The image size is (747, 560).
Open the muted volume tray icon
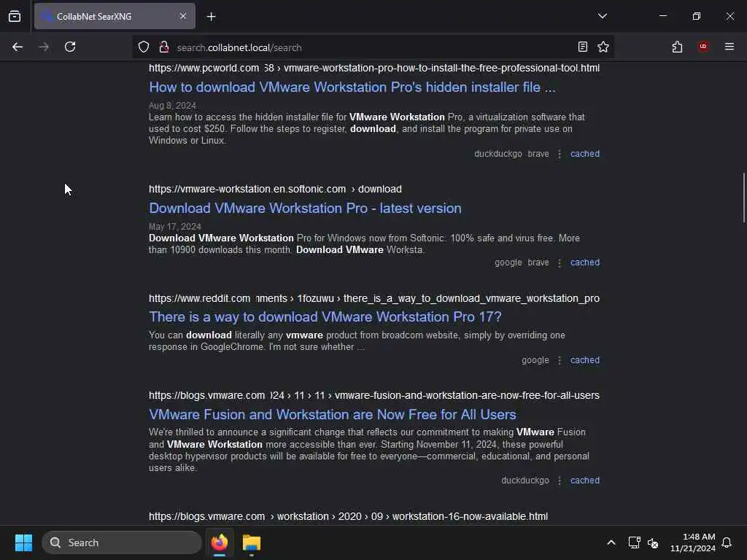click(653, 542)
